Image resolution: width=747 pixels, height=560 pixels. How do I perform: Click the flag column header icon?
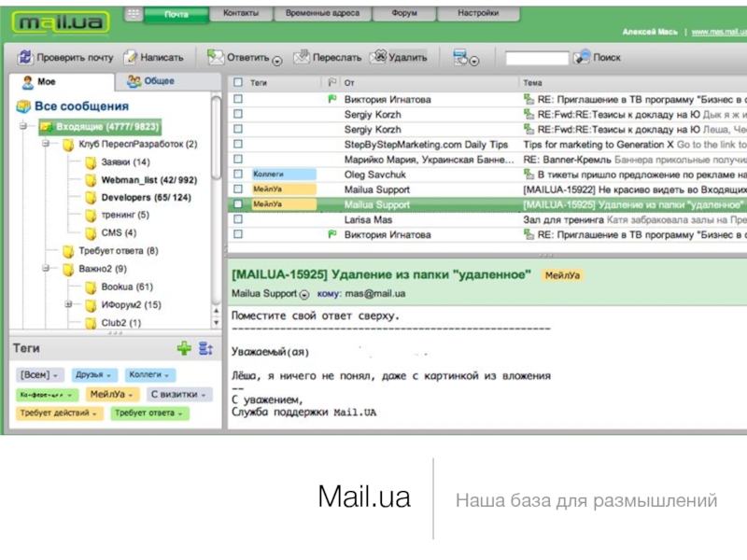tap(332, 82)
